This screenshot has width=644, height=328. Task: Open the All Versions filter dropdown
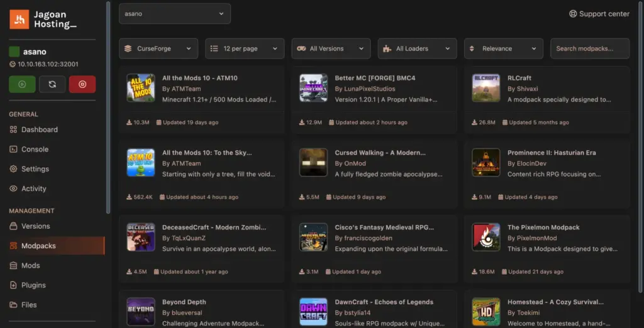point(331,48)
